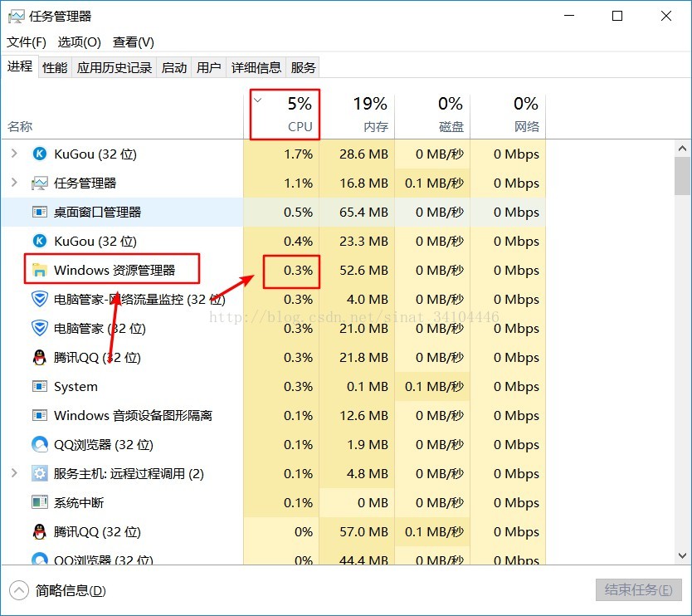Sort by the 网络 column header
Screen dimensions: 692x616
508,115
